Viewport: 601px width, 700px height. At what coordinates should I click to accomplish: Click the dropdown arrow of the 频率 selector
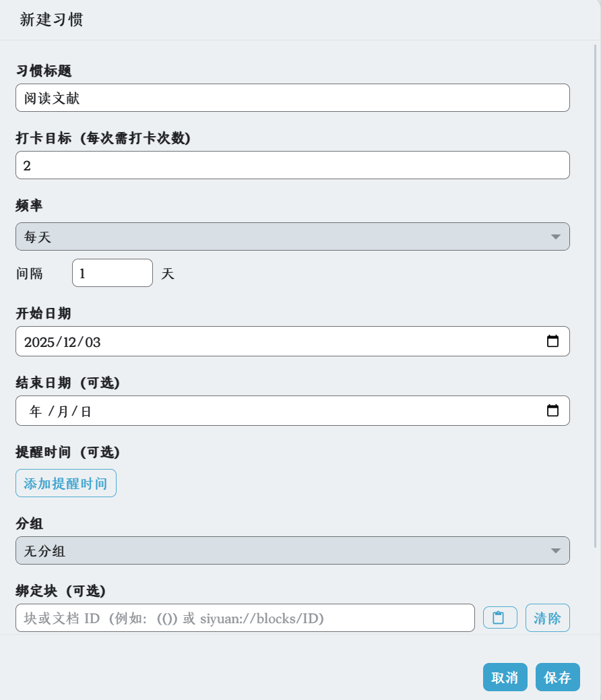555,236
